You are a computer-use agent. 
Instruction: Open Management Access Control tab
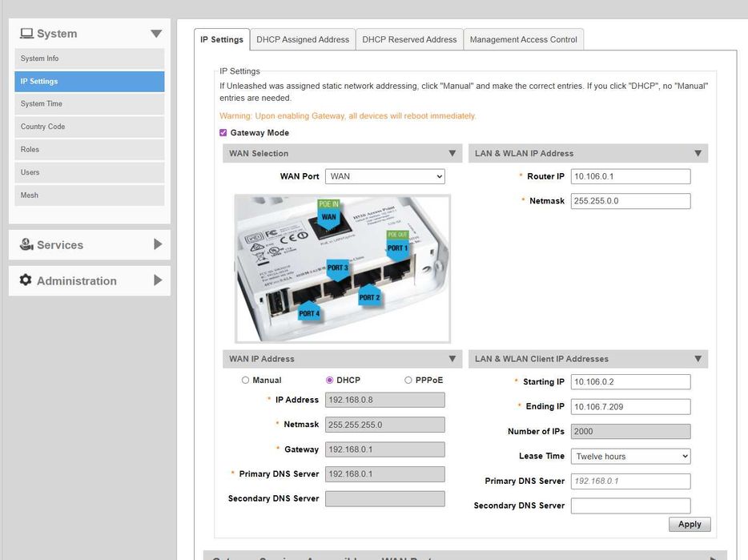[523, 39]
